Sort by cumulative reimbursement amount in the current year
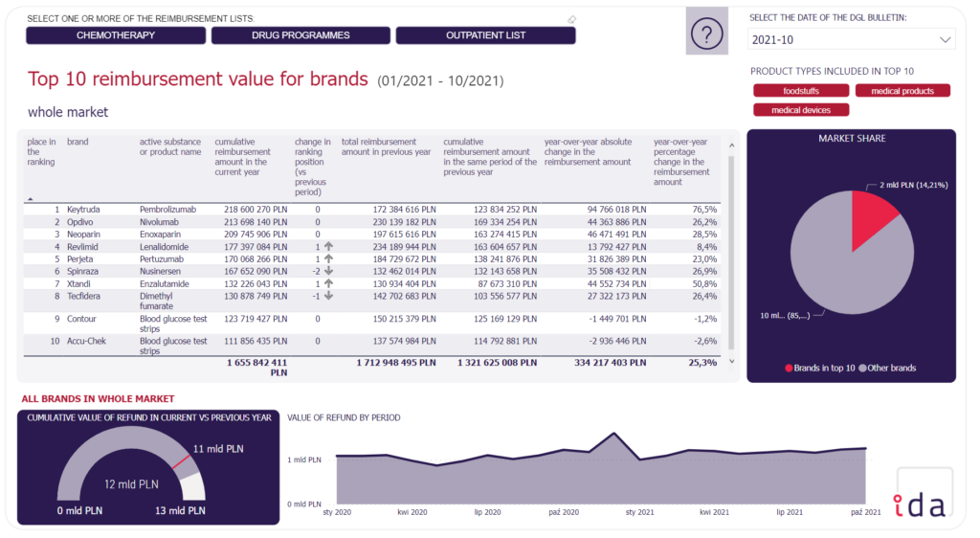 pyautogui.click(x=242, y=157)
